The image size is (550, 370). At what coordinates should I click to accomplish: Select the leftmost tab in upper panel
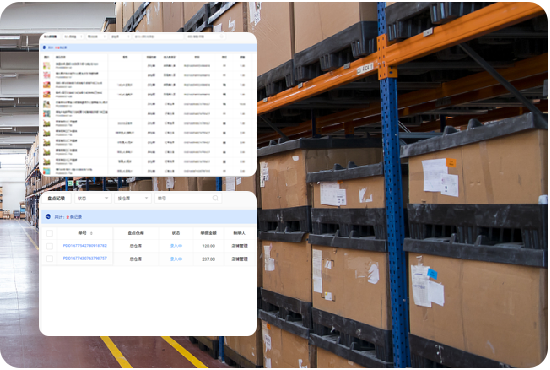tap(51, 36)
